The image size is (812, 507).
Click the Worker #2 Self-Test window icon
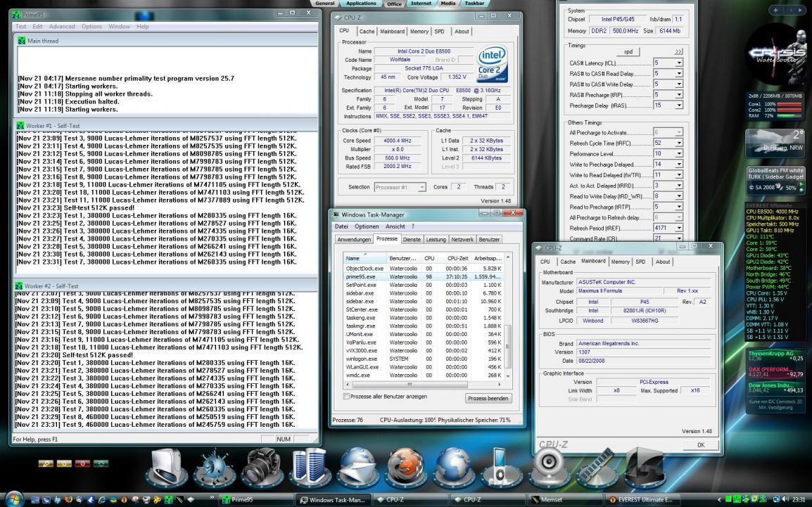tap(19, 285)
